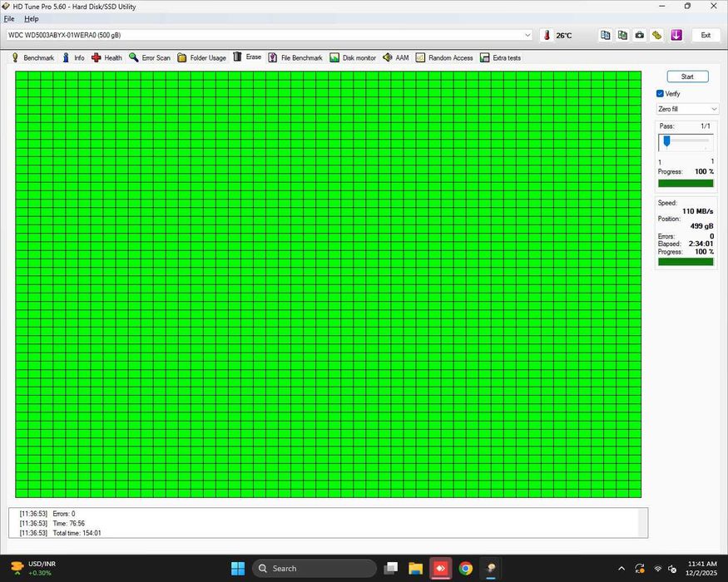Show hidden system tray icons
The width and height of the screenshot is (728, 582).
(622, 569)
